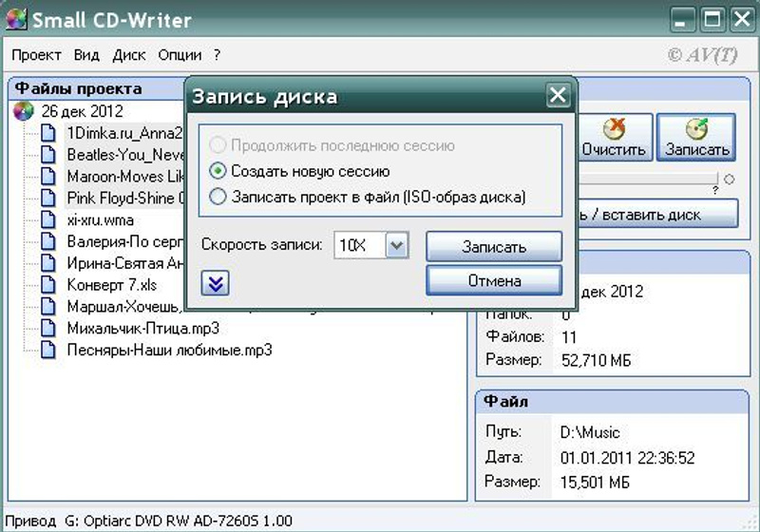Click the вставить диск button
Image resolution: width=760 pixels, height=532 pixels.
pos(657,214)
